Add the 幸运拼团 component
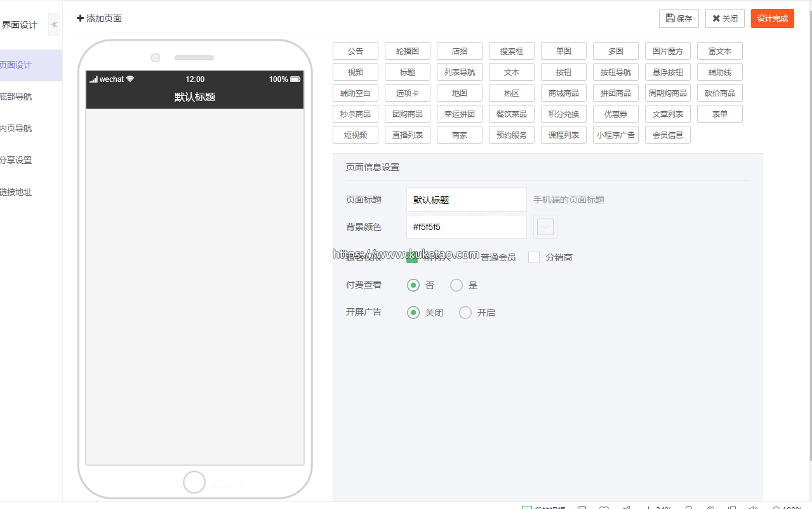The width and height of the screenshot is (812, 509). coord(460,114)
